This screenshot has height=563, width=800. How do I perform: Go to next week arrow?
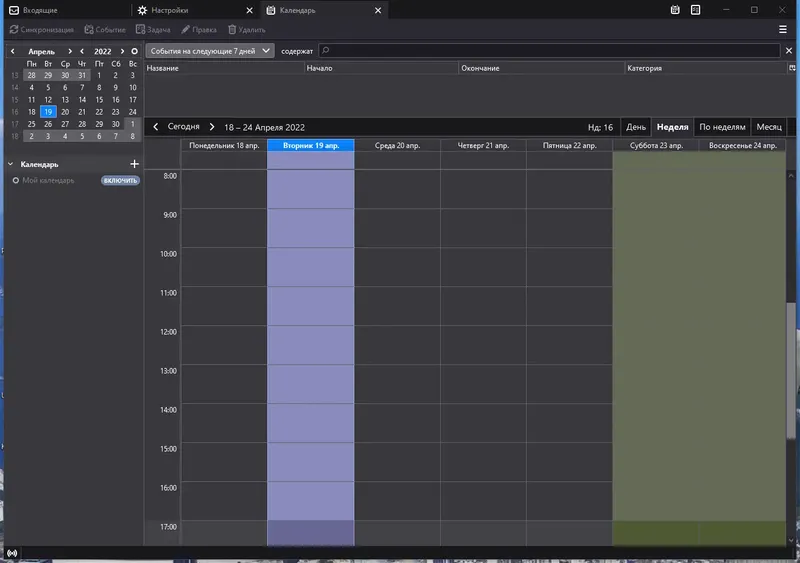pyautogui.click(x=212, y=127)
